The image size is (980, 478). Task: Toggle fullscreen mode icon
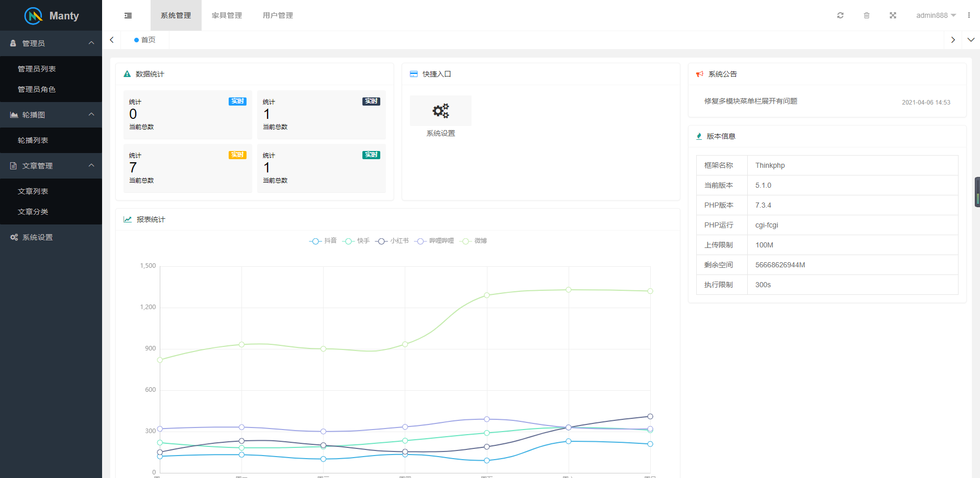pos(893,15)
